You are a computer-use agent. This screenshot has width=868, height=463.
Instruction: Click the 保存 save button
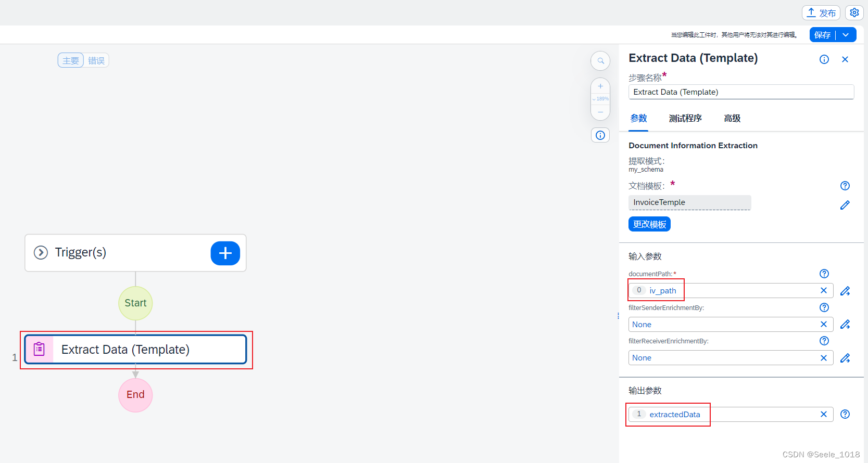[x=822, y=35]
